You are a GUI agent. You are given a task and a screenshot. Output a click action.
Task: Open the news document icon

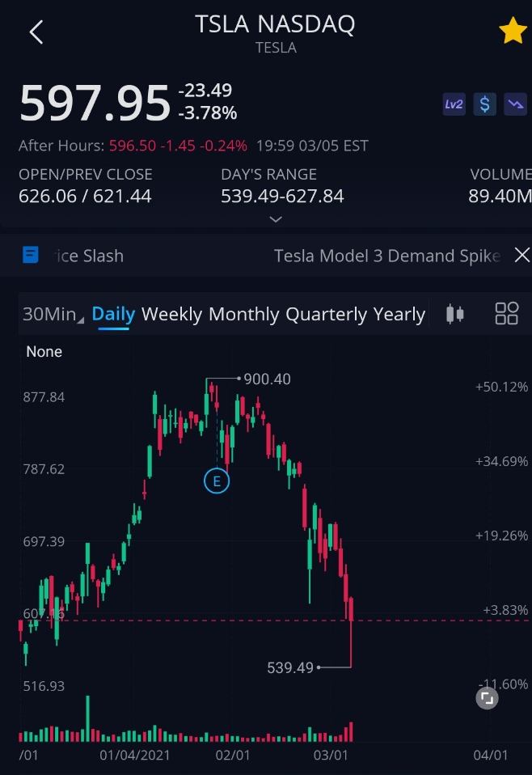point(31,255)
